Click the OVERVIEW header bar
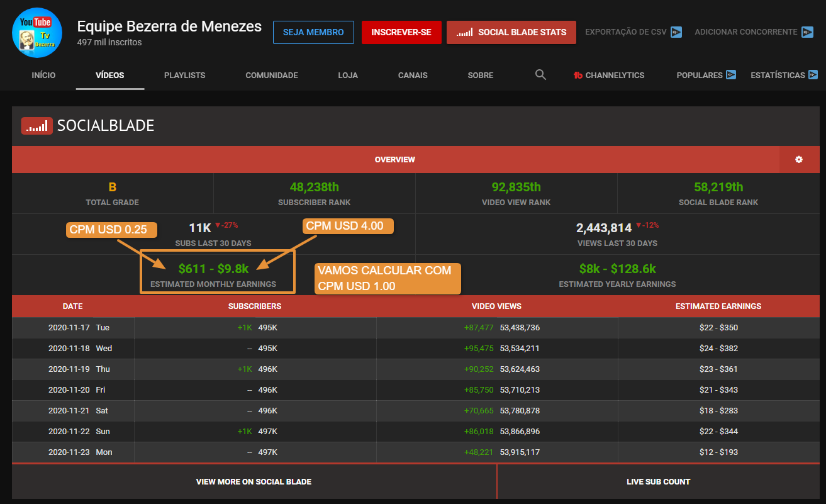 (395, 159)
